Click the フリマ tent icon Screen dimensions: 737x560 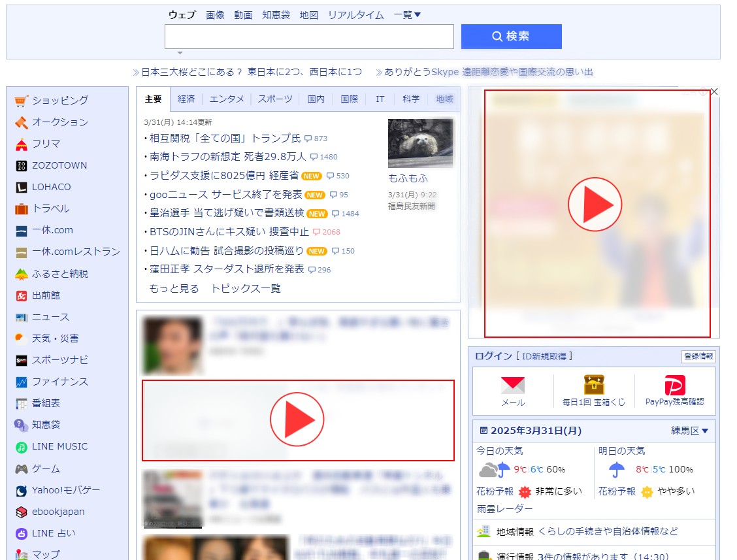(x=21, y=144)
